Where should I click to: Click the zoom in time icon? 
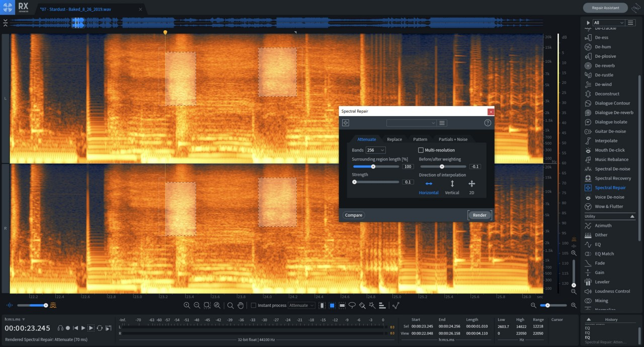pyautogui.click(x=187, y=305)
